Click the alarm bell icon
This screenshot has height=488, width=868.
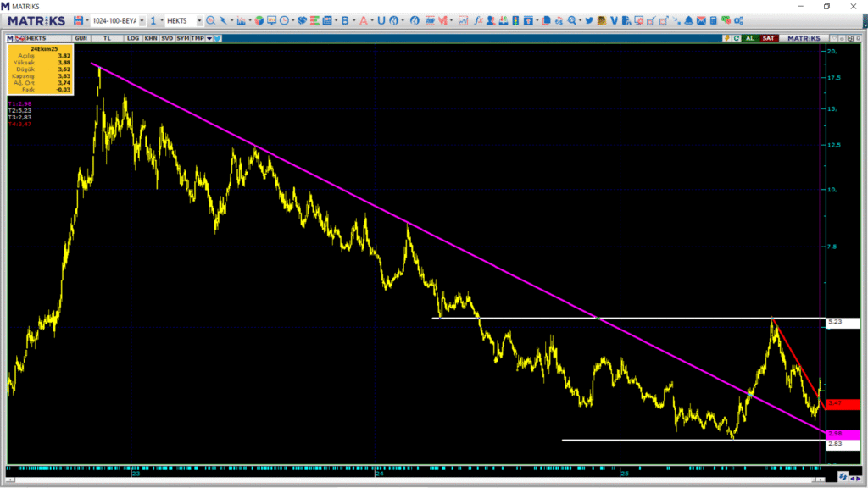[x=688, y=20]
